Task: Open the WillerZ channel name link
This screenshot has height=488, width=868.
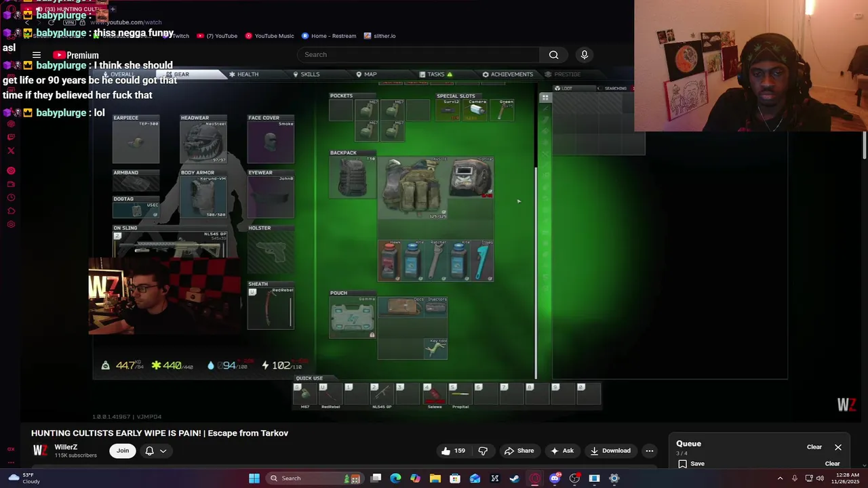Action: (66, 447)
